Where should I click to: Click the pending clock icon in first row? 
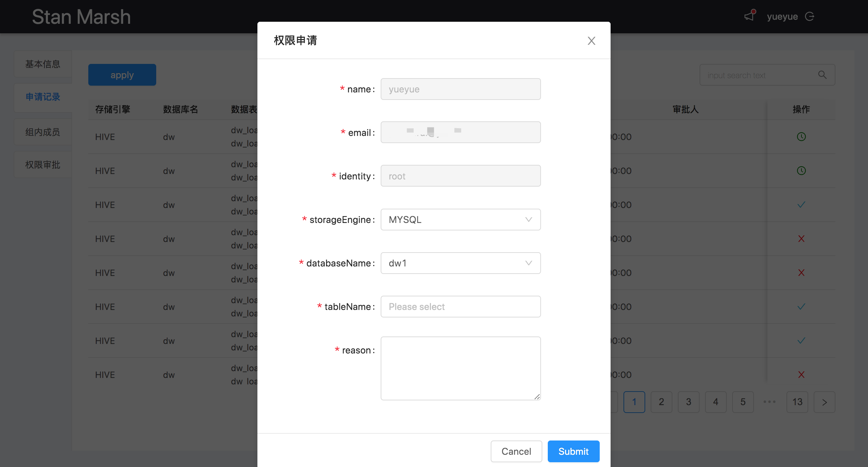click(801, 137)
